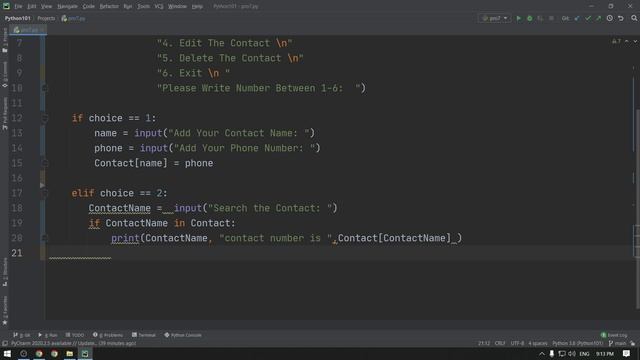Image resolution: width=640 pixels, height=360 pixels.
Task: Click the cursor position 21:12 indicator
Action: [484, 344]
